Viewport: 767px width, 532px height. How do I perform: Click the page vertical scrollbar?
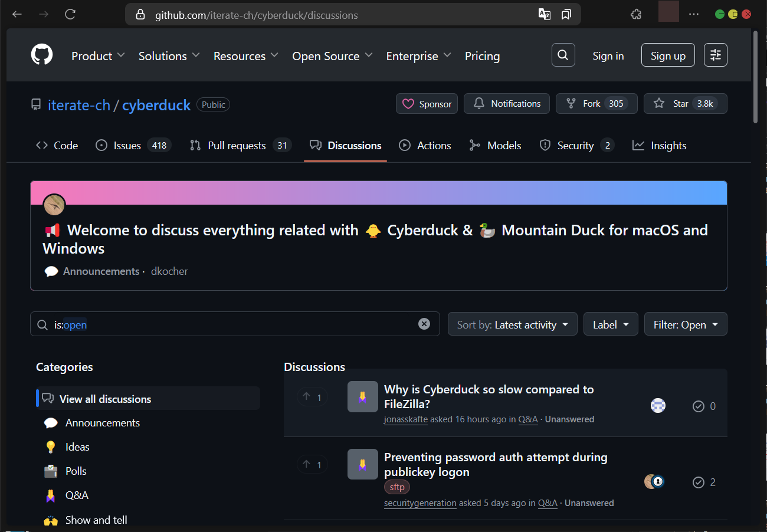[756, 77]
